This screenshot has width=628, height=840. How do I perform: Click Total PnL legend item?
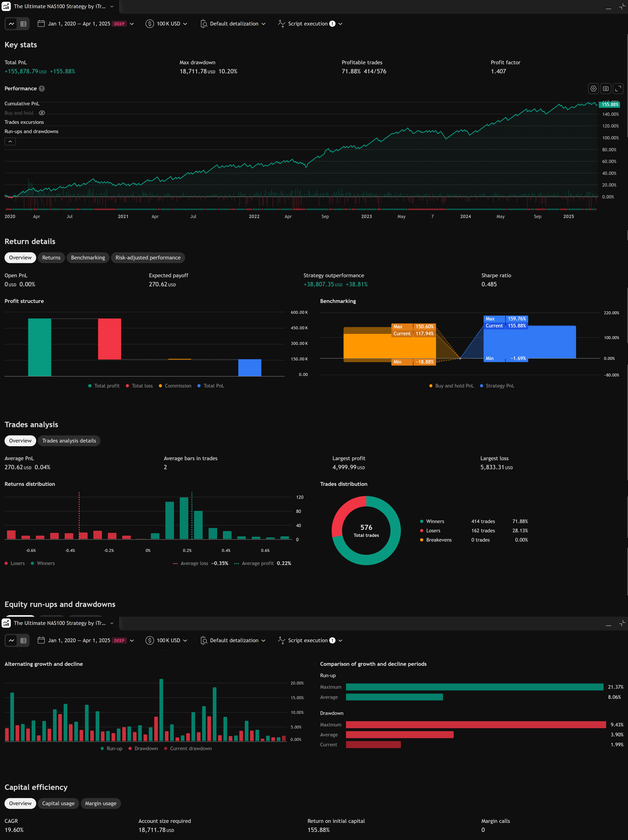pyautogui.click(x=211, y=385)
